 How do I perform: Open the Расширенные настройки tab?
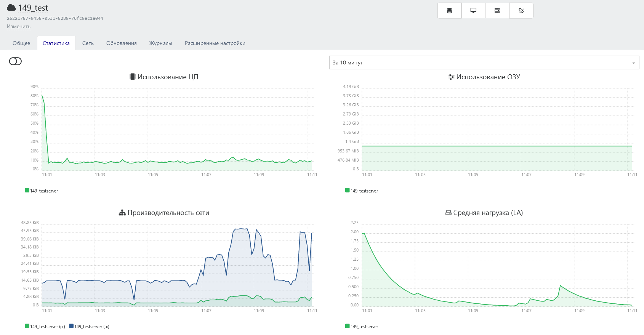click(x=215, y=43)
